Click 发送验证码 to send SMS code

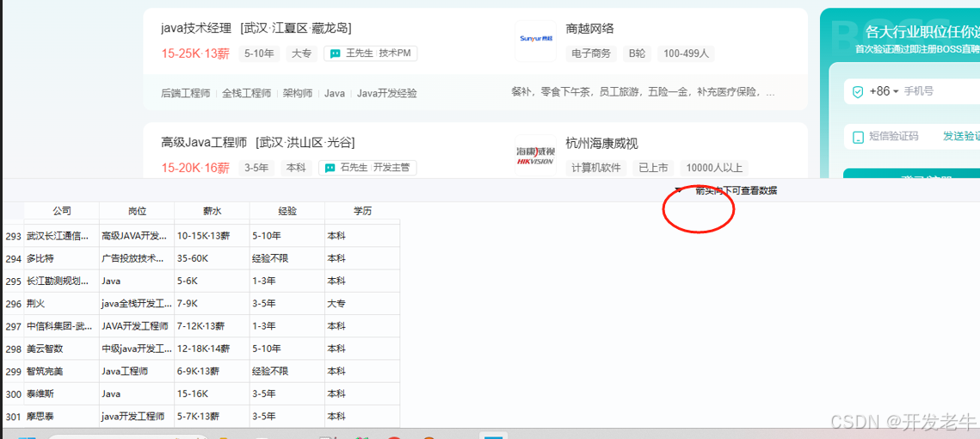pos(960,136)
